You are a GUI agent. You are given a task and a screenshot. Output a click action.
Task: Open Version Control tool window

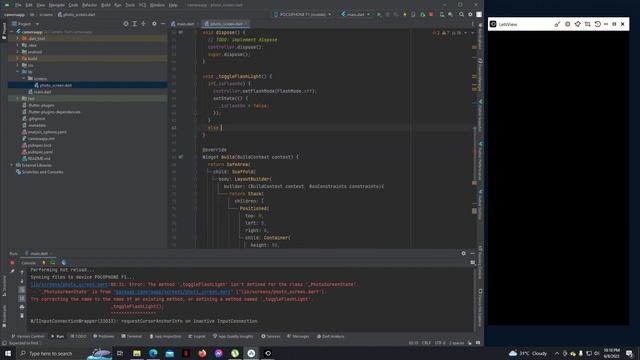pos(28,336)
